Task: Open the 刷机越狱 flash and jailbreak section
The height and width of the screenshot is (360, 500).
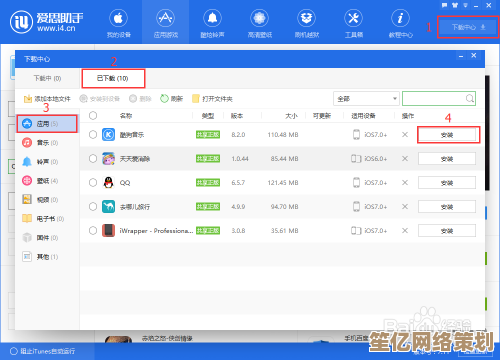Action: click(x=307, y=23)
